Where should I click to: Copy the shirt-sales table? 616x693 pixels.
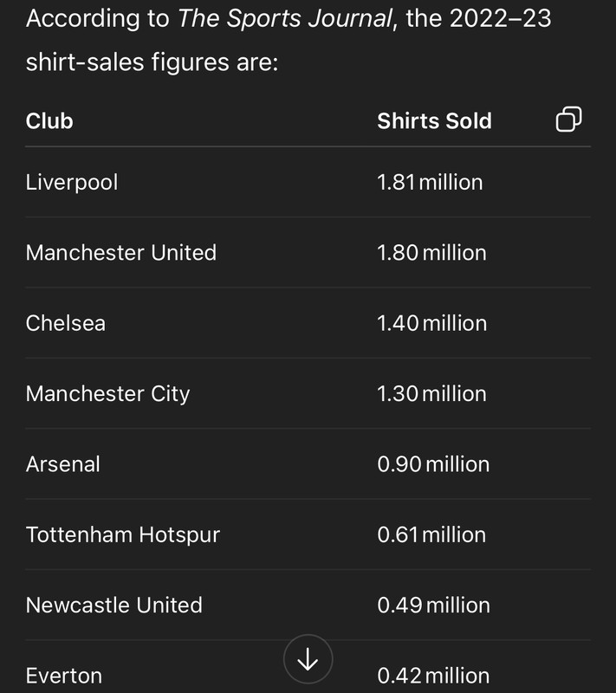568,120
